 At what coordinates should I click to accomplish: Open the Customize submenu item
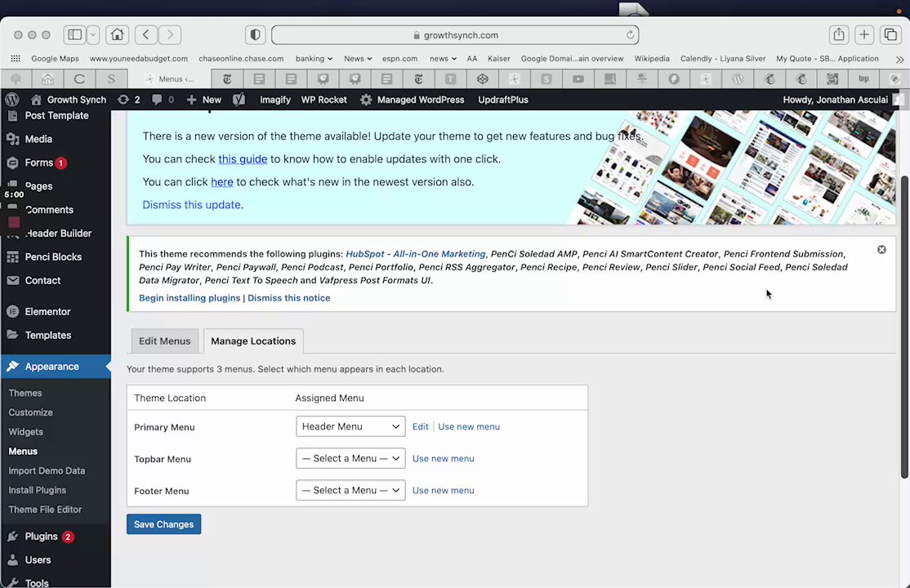(30, 412)
